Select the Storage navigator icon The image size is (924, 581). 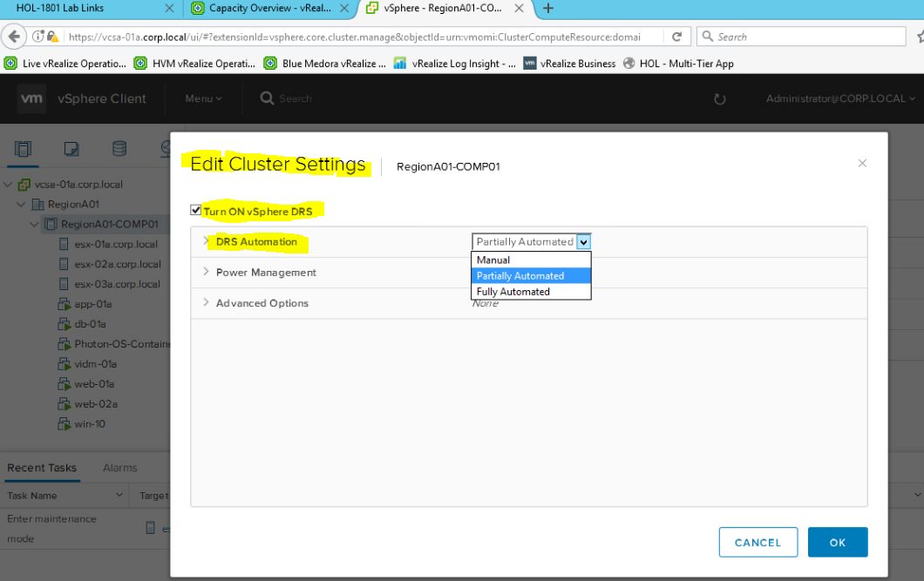point(119,149)
